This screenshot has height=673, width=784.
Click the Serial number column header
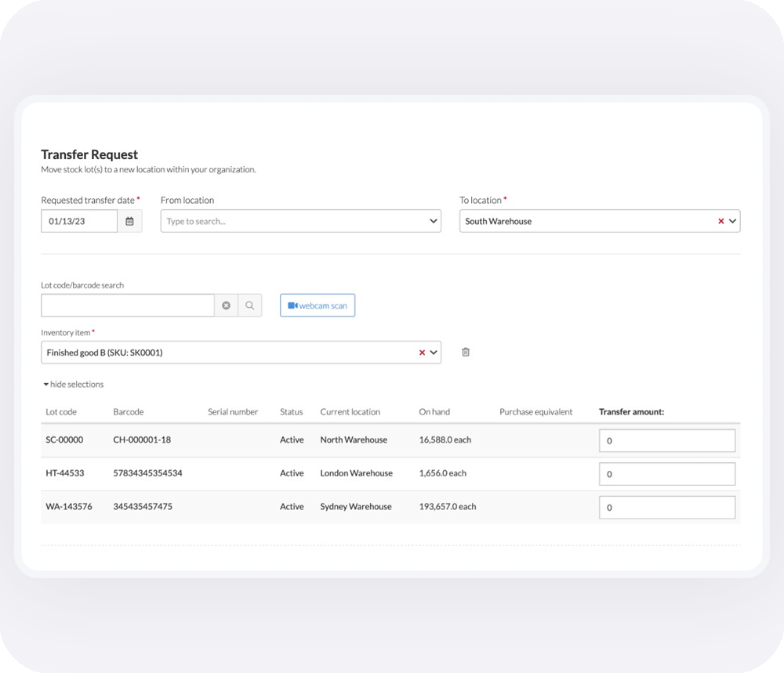(x=233, y=411)
